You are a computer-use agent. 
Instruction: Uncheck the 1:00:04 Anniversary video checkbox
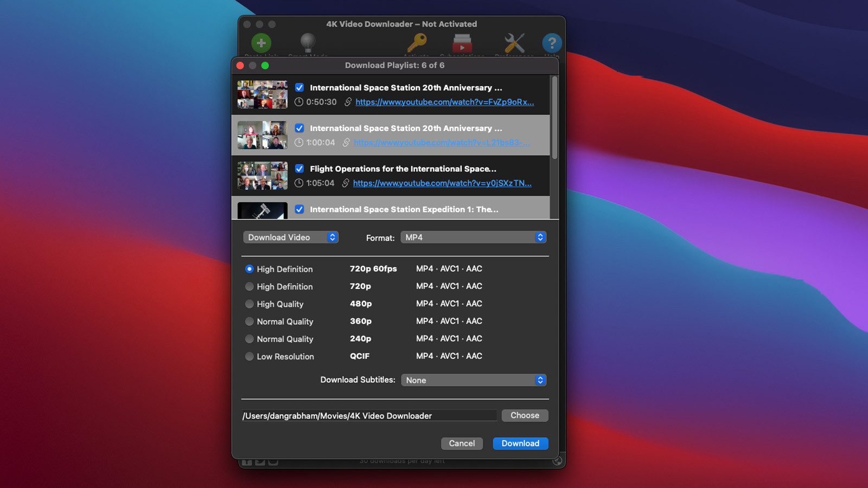[299, 128]
